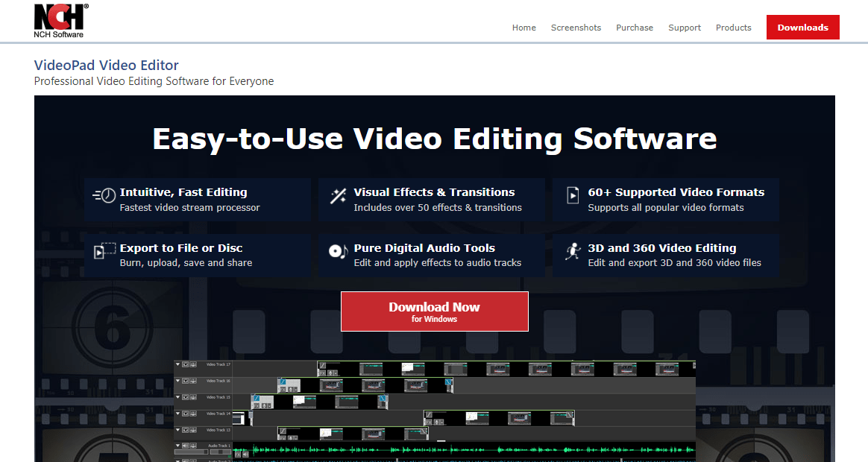Click the Pure Digital Audio Tools disc icon
The height and width of the screenshot is (462, 868).
[339, 252]
